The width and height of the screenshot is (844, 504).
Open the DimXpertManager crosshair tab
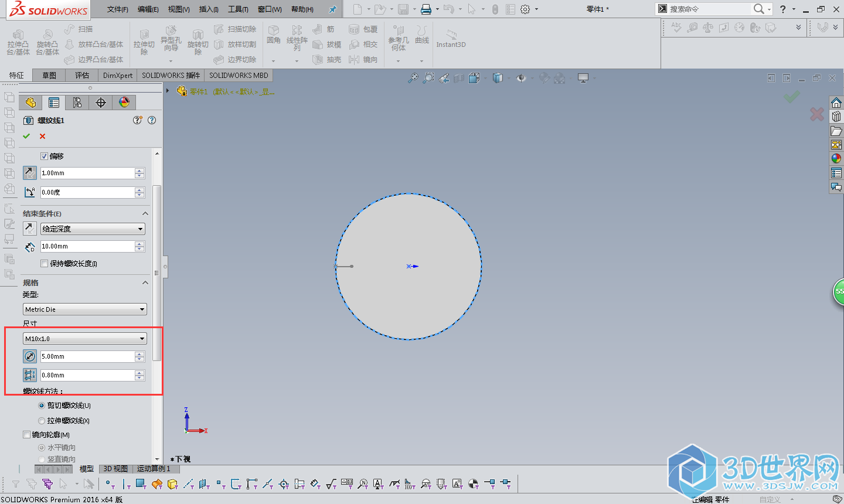click(x=101, y=103)
